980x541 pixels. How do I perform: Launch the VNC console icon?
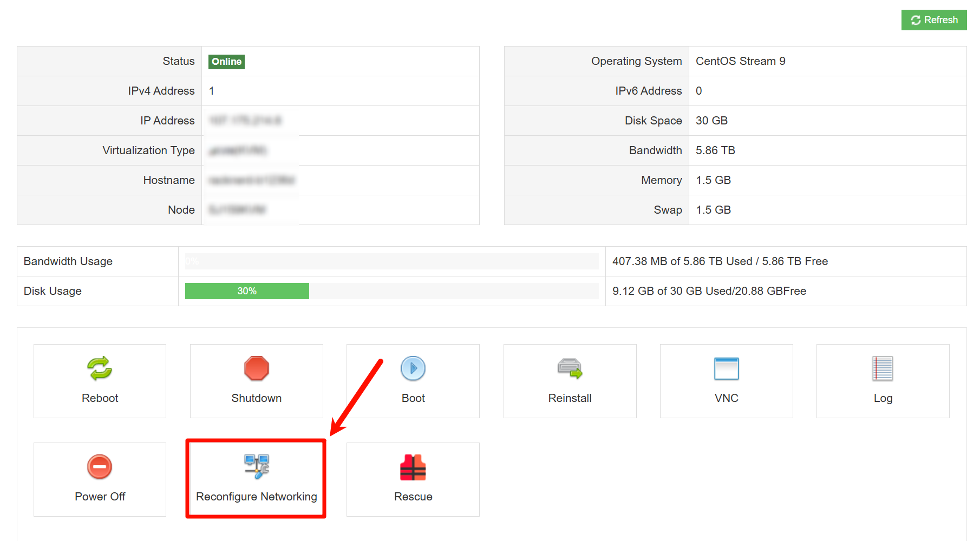click(x=726, y=368)
